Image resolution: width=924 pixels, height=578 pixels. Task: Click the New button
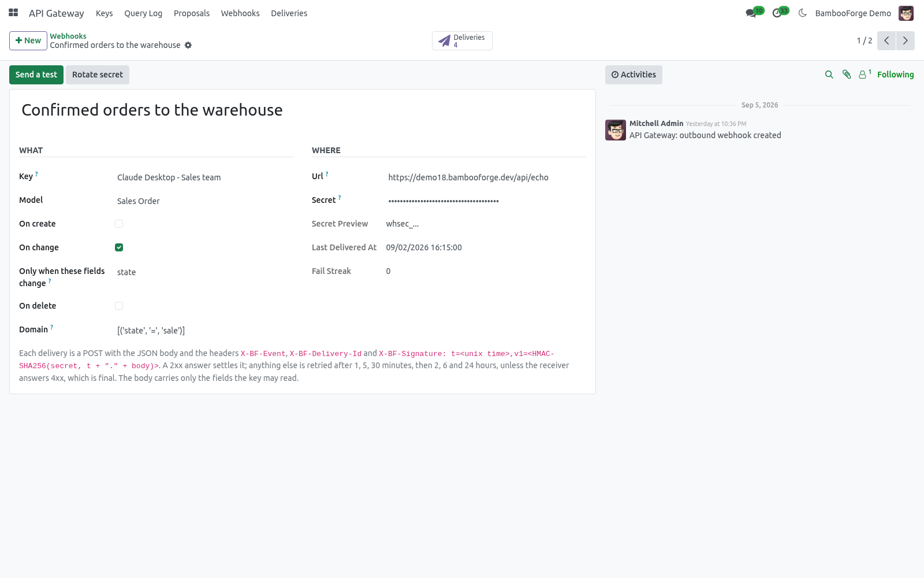pyautogui.click(x=28, y=40)
